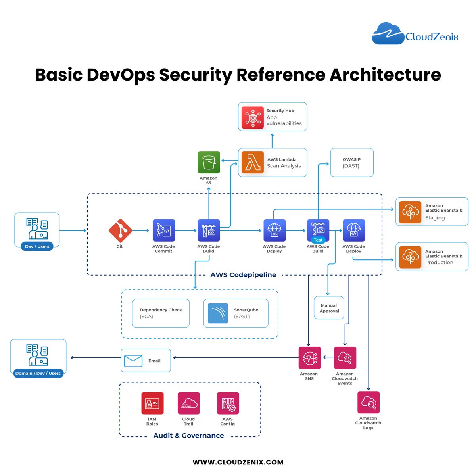Click the AWS Lambda icon
Image resolution: width=476 pixels, height=476 pixels.
tap(253, 162)
